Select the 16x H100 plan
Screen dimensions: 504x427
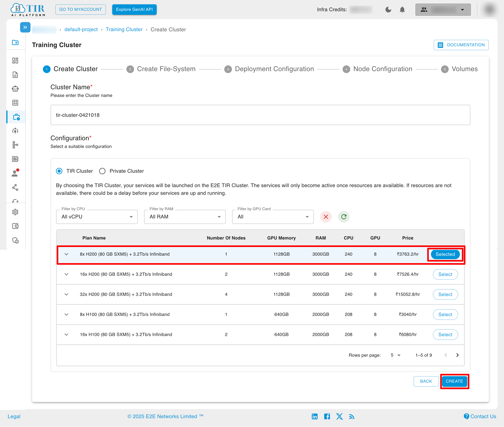[x=445, y=335]
